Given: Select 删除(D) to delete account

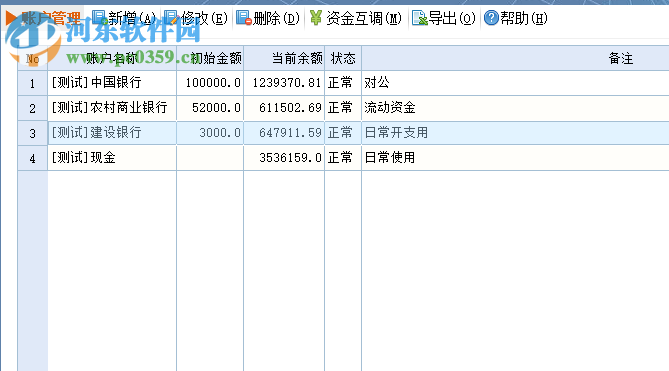Looking at the screenshot, I should pyautogui.click(x=268, y=18).
